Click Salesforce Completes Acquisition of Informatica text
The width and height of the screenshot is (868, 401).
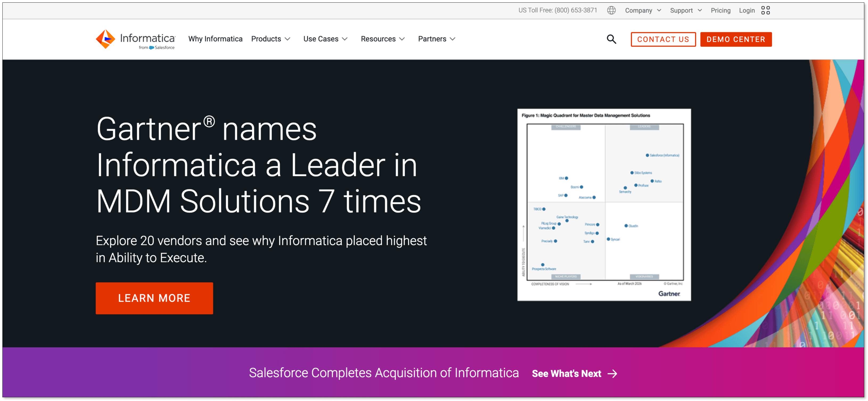[384, 373]
